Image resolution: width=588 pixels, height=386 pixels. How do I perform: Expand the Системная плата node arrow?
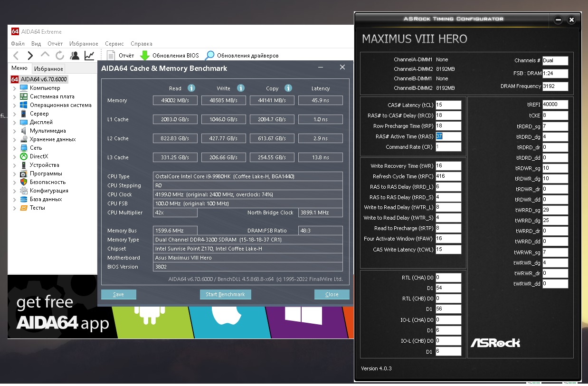pyautogui.click(x=15, y=96)
